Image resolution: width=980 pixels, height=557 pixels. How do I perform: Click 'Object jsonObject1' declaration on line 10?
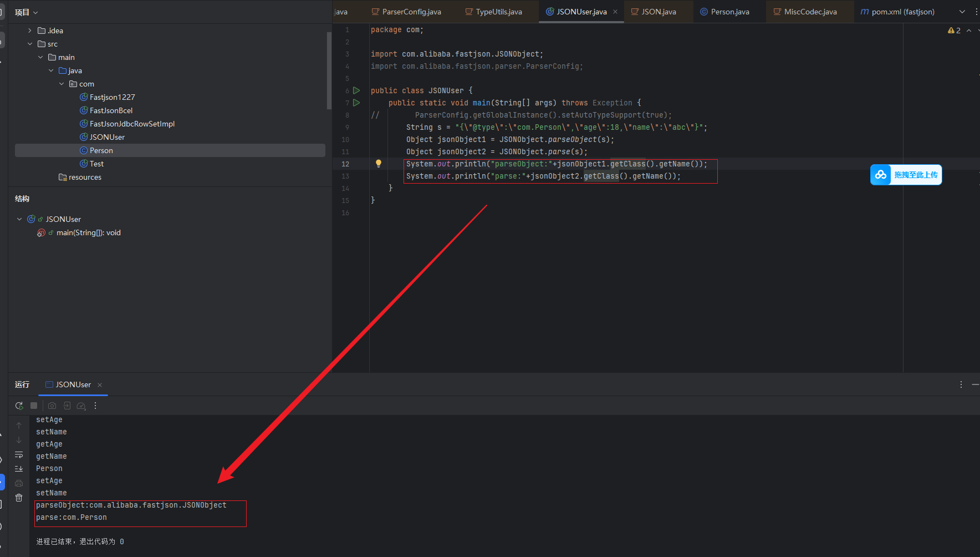point(510,140)
